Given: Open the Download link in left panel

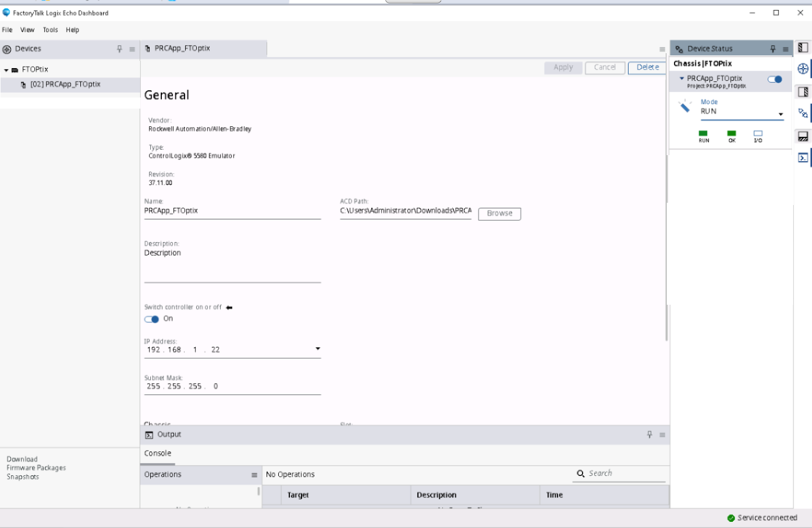Looking at the screenshot, I should tap(22, 459).
